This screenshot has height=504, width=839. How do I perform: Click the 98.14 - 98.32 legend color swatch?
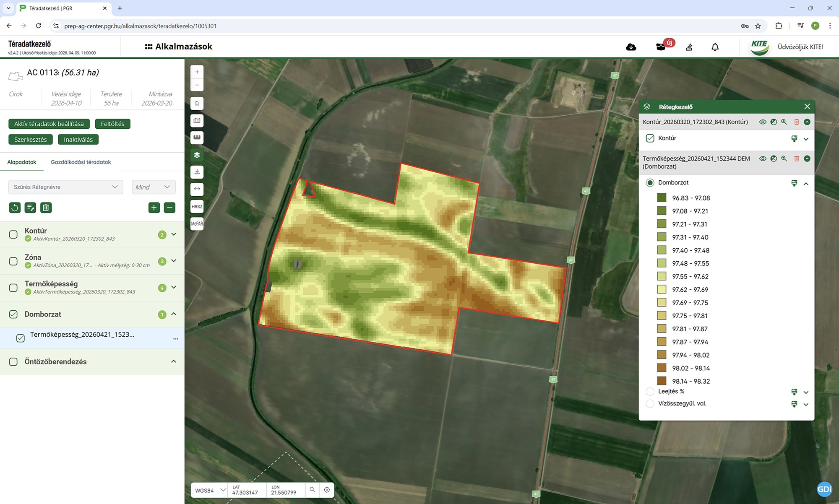coord(662,381)
